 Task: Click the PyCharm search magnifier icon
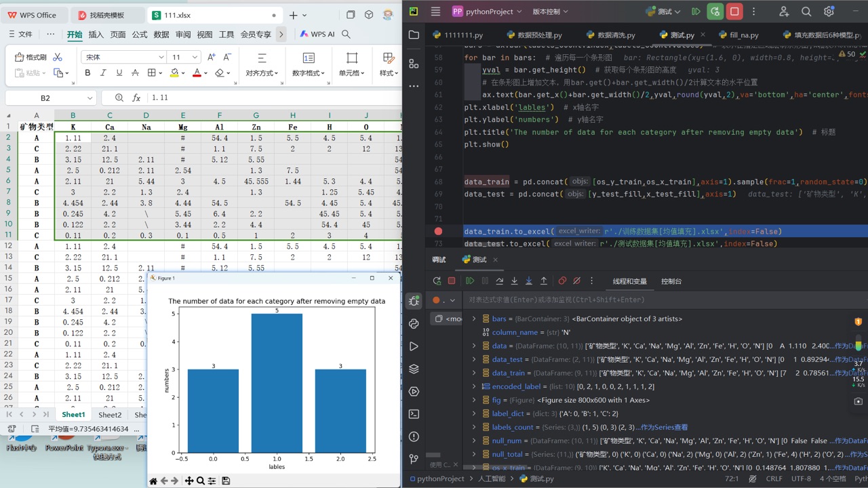(x=806, y=12)
